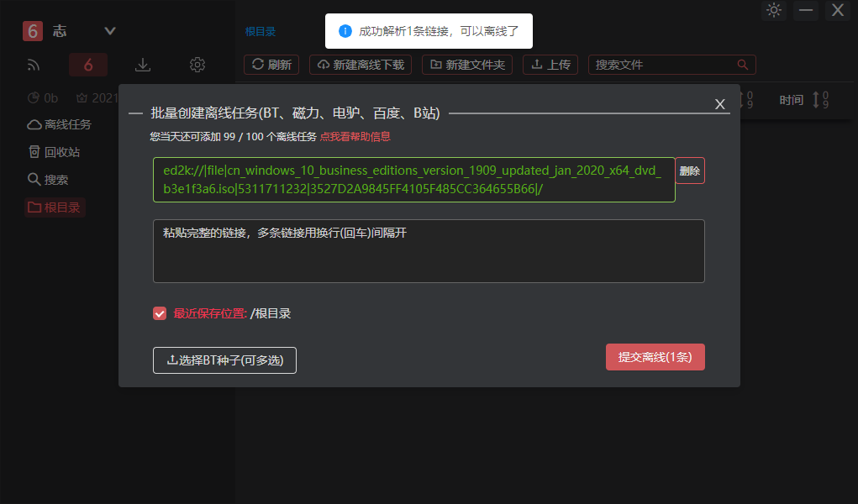Open 离线任务 in the sidebar

(x=60, y=124)
